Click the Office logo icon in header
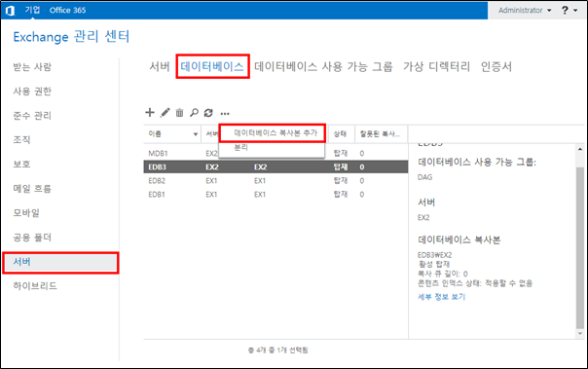588x369 pixels. click(10, 11)
